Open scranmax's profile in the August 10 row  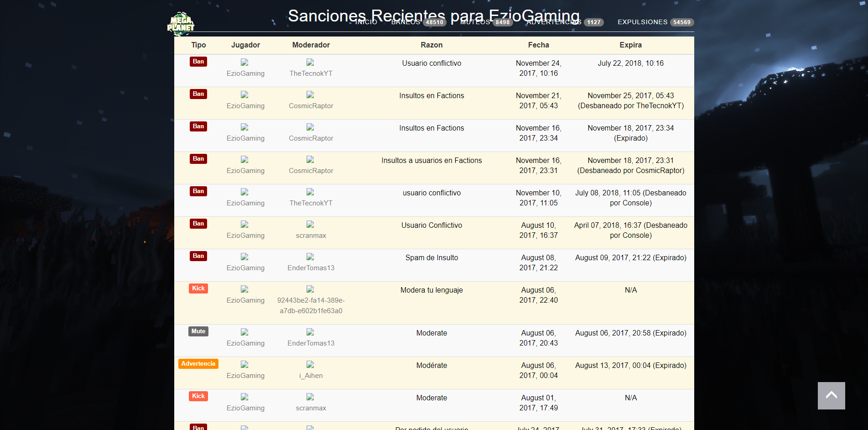coord(311,236)
